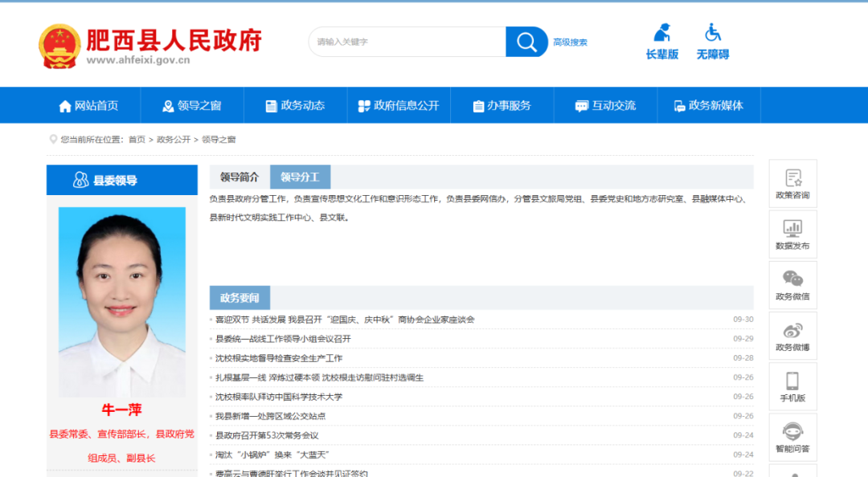The width and height of the screenshot is (868, 477).
Task: Switch to 长辈版 elder mode icon
Action: pyautogui.click(x=662, y=42)
